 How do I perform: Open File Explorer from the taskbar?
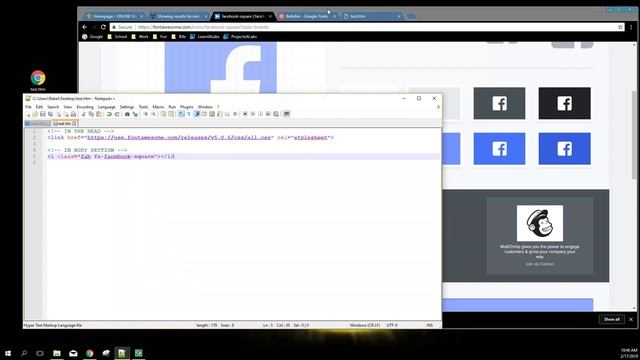pyautogui.click(x=57, y=353)
